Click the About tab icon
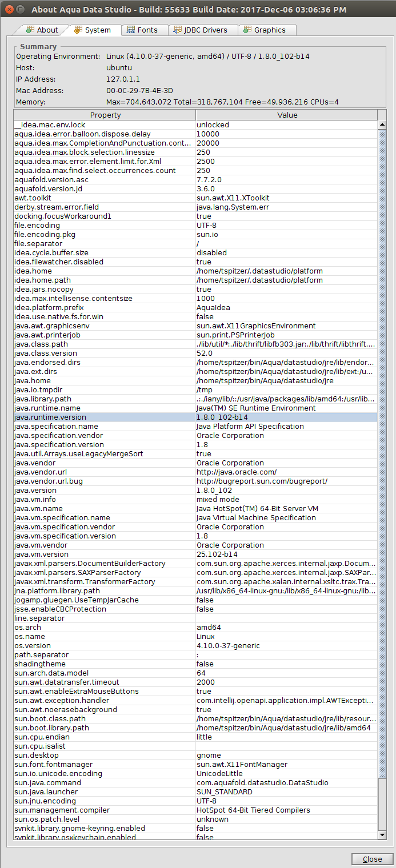Screen dimensions: 396x868 [30, 30]
